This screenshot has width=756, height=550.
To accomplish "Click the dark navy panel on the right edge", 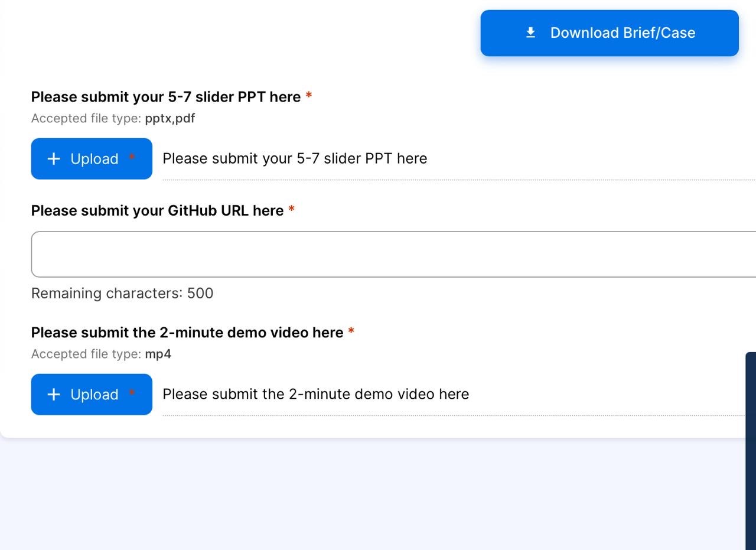I will [751, 449].
